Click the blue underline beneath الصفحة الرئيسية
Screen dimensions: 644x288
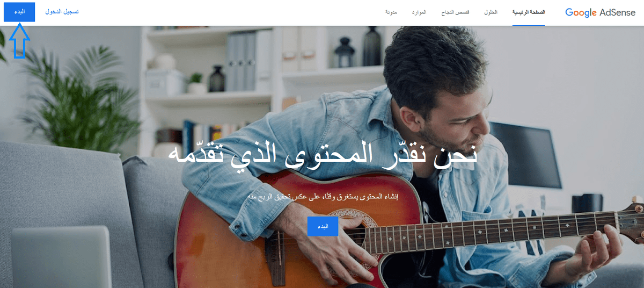(x=529, y=25)
